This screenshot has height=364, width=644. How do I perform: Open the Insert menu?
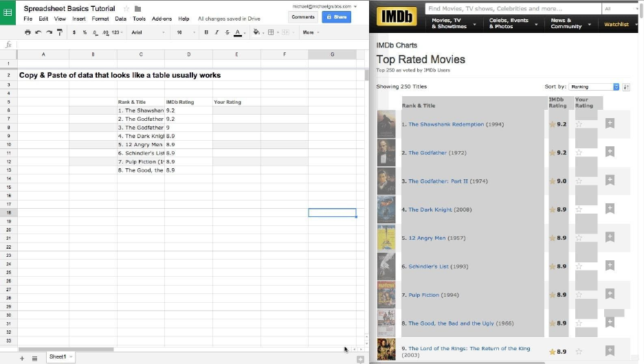[x=79, y=19]
